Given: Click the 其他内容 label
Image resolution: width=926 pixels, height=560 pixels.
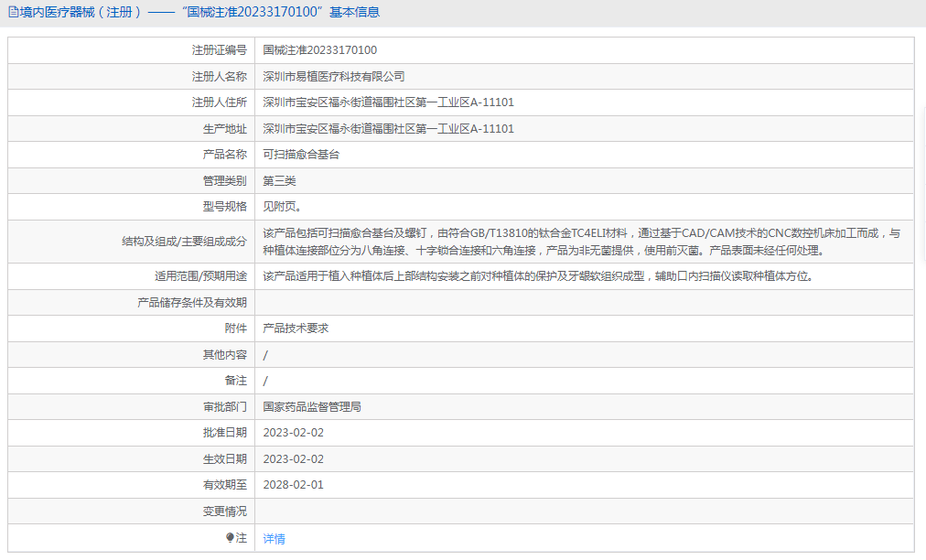Looking at the screenshot, I should [225, 355].
